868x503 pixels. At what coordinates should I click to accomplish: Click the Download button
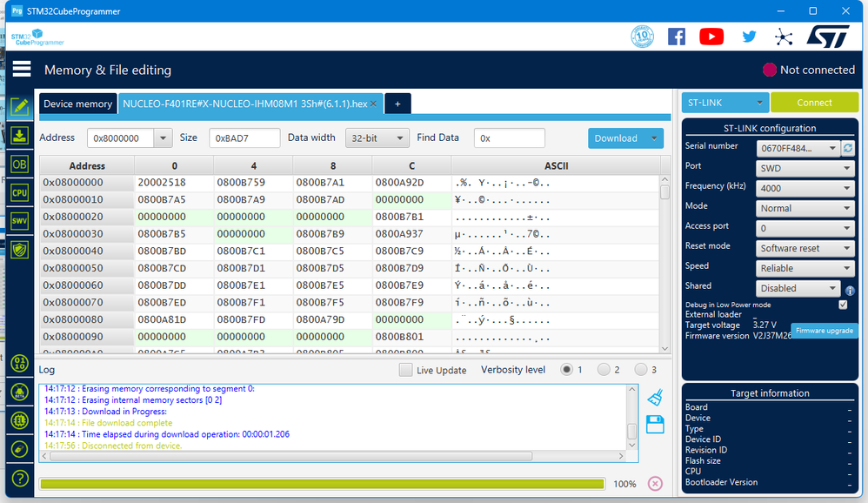click(616, 138)
